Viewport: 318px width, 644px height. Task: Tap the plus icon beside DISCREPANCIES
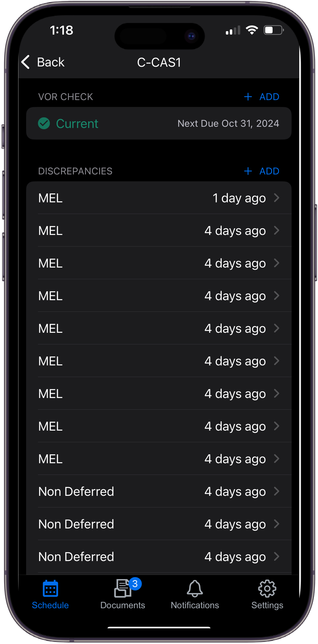[248, 171]
